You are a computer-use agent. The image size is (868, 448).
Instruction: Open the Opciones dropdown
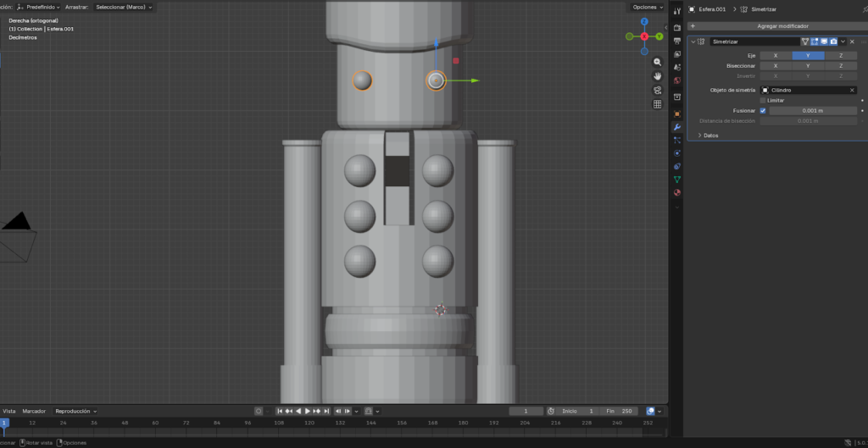click(x=648, y=7)
